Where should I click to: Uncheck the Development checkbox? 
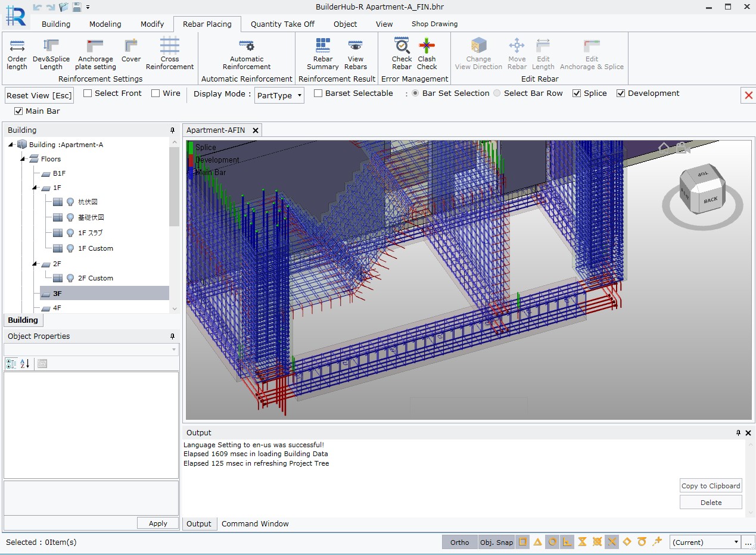(621, 93)
